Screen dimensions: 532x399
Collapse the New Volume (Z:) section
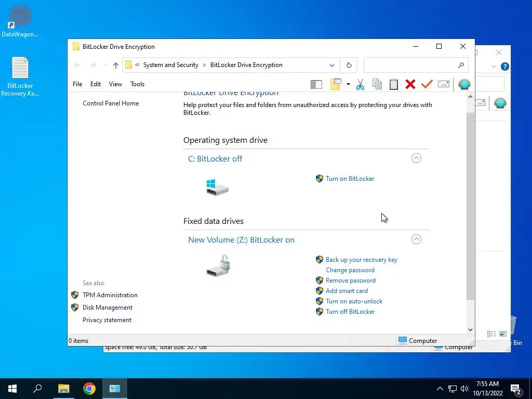(416, 239)
